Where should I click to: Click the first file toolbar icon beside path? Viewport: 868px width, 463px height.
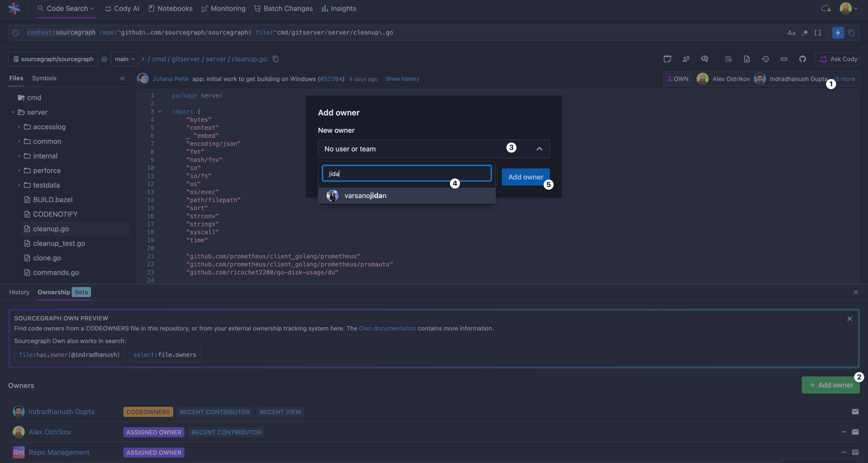667,59
